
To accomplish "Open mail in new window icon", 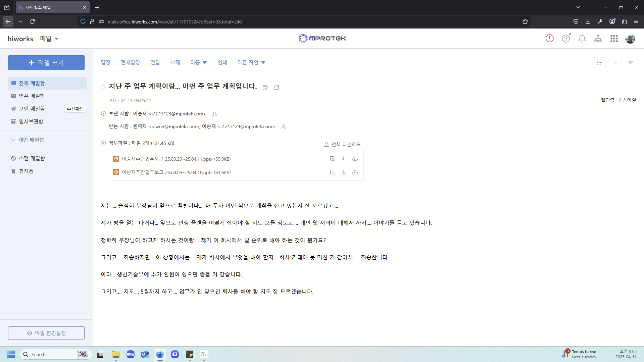I will tap(277, 87).
